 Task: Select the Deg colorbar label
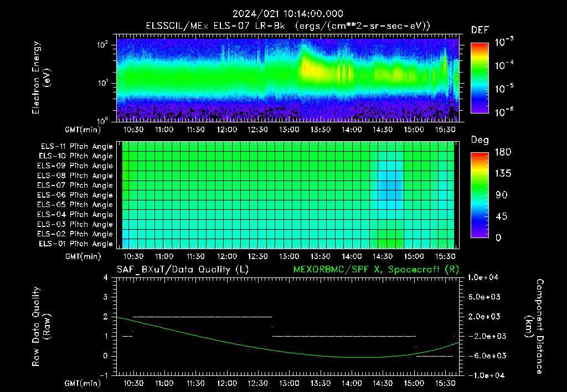(x=480, y=140)
